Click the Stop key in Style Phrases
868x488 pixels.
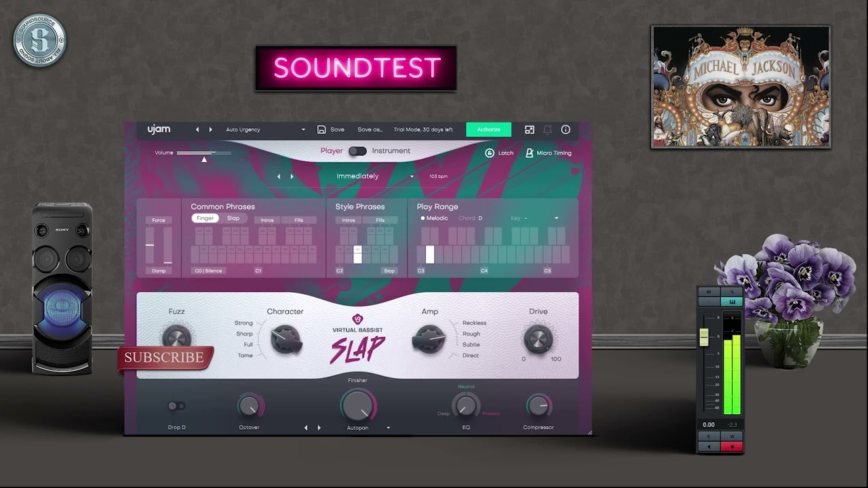click(389, 270)
